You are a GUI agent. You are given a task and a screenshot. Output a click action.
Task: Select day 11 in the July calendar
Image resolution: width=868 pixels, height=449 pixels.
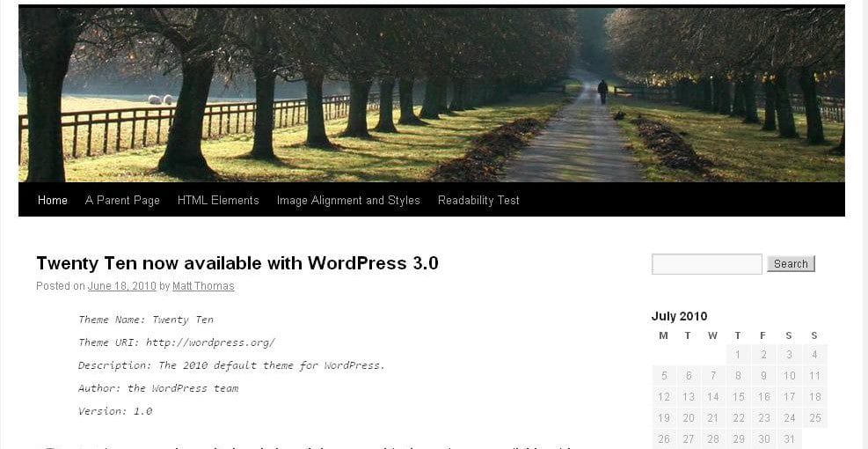coord(814,375)
